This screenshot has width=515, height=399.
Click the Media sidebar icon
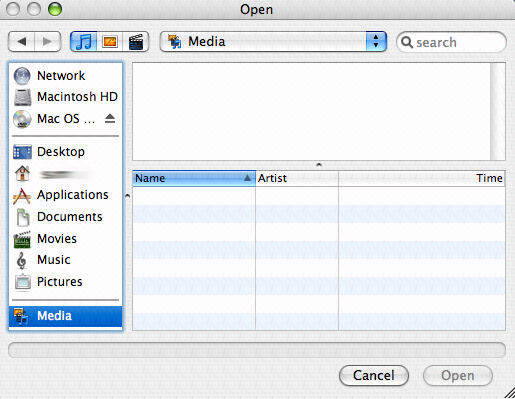[x=21, y=316]
